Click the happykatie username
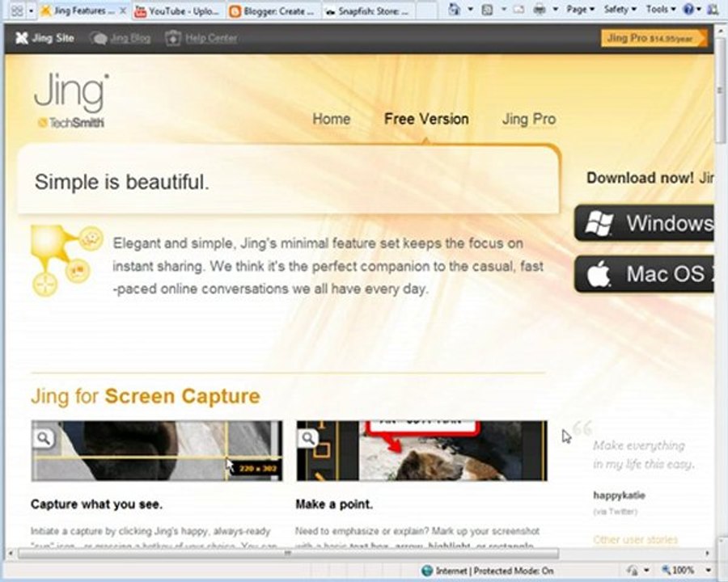Image resolution: width=728 pixels, height=582 pixels. (619, 496)
